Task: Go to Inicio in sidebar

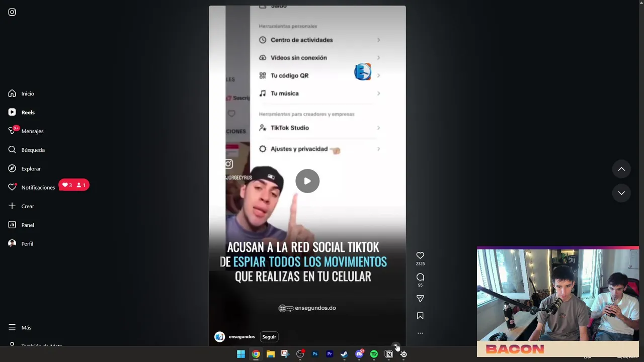Action: click(21, 94)
